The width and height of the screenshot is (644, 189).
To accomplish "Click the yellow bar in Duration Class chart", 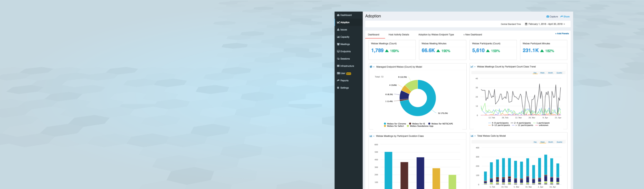I will click(436, 179).
